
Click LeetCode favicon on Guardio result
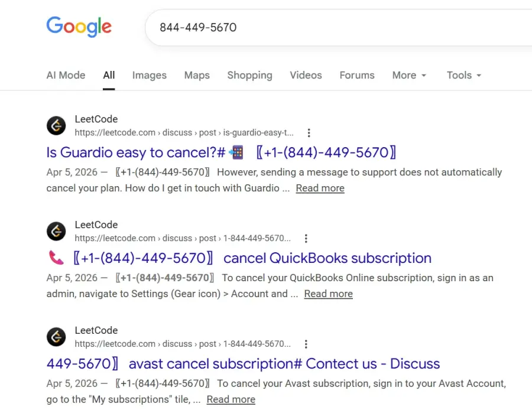(x=56, y=126)
